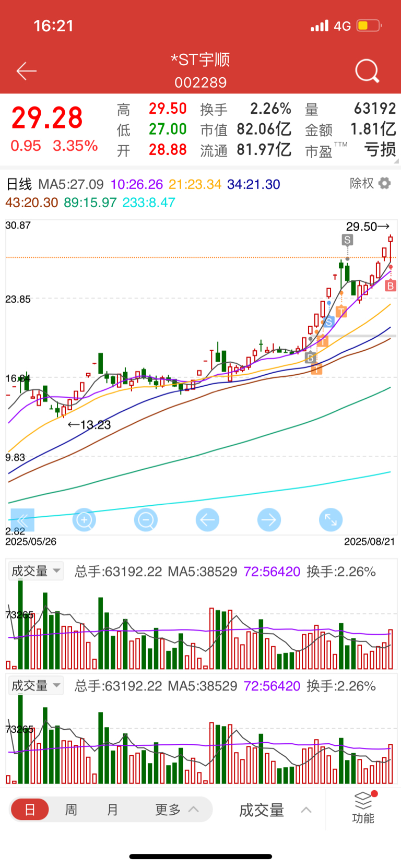This screenshot has width=401, height=868.
Task: Tap the open price 28.88 value
Action: (x=168, y=150)
